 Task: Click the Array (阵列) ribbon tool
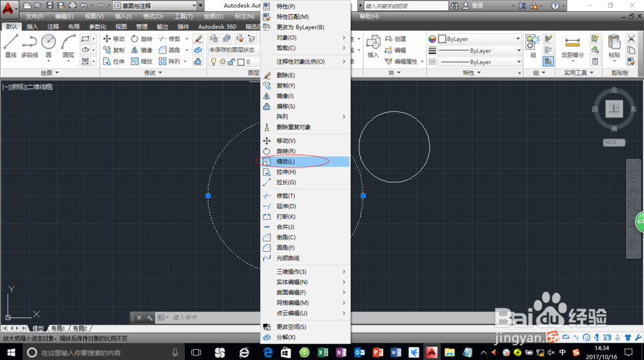pyautogui.click(x=169, y=61)
